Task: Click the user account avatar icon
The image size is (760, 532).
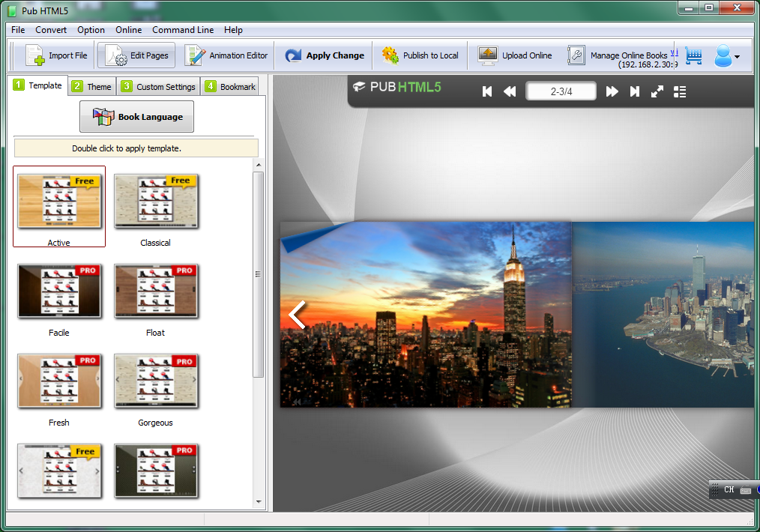Action: point(723,56)
